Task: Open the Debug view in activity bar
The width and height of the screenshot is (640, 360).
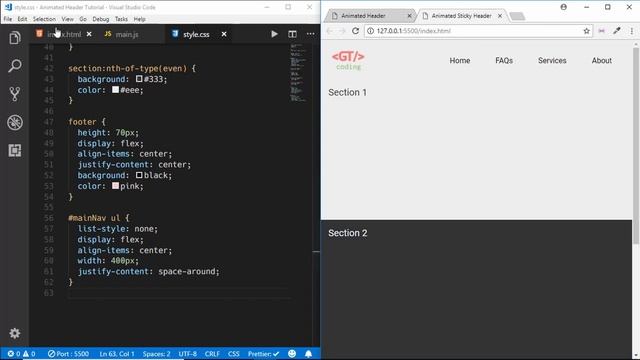Action: (15, 122)
